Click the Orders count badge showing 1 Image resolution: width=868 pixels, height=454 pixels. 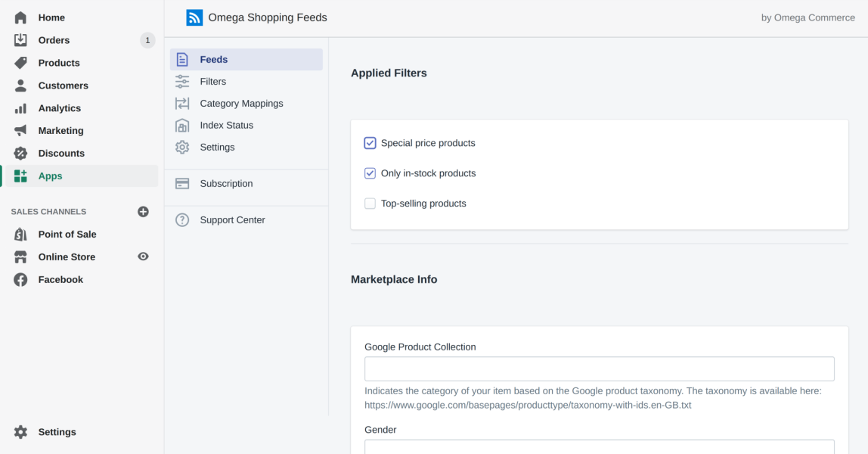coord(147,40)
